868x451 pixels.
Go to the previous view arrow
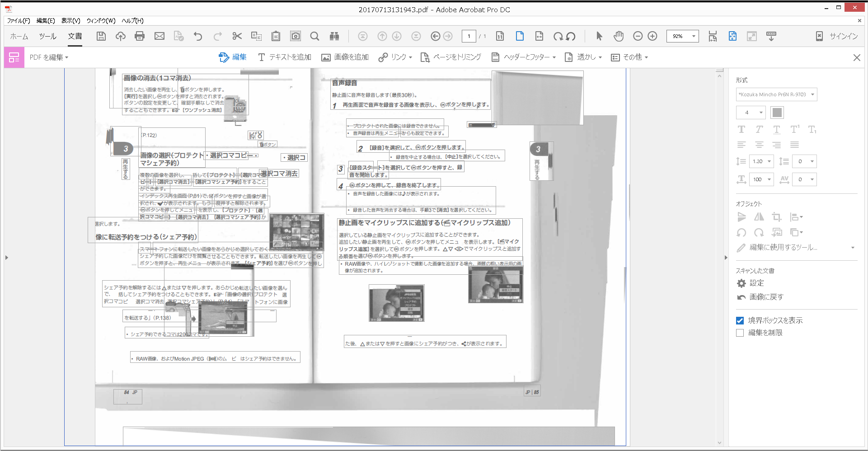(435, 36)
